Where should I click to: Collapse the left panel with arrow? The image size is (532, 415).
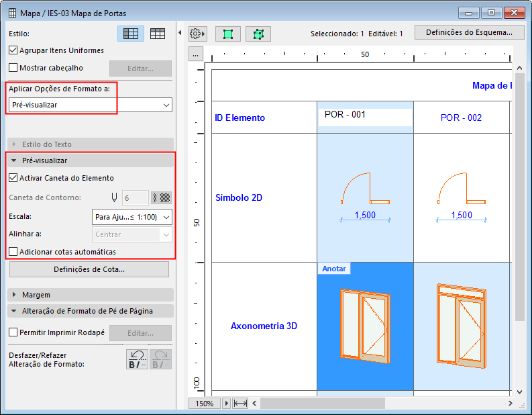click(180, 33)
